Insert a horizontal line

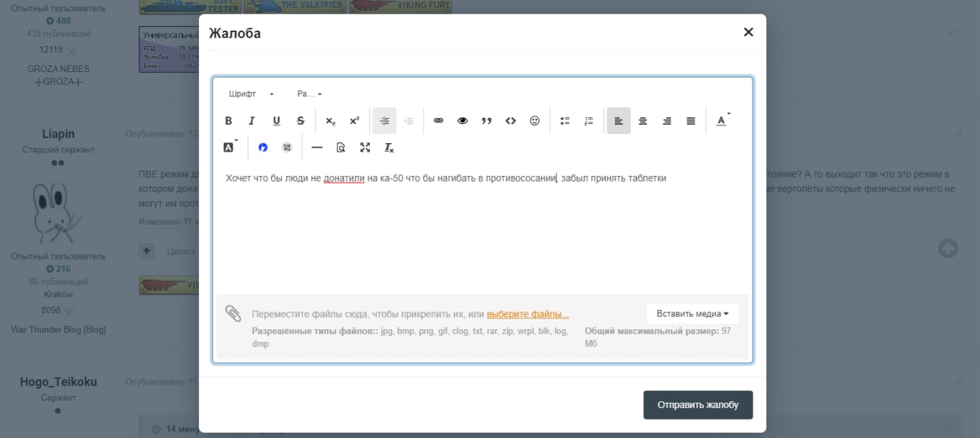point(317,147)
